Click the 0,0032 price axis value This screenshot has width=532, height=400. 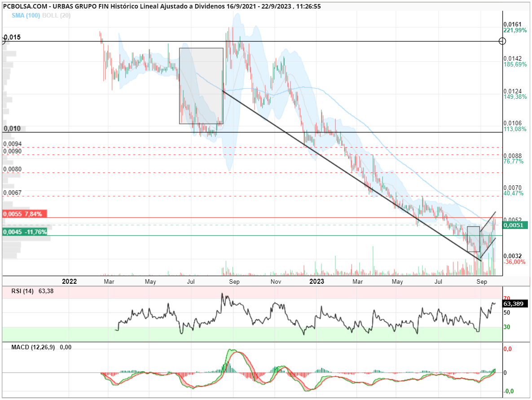(512, 256)
